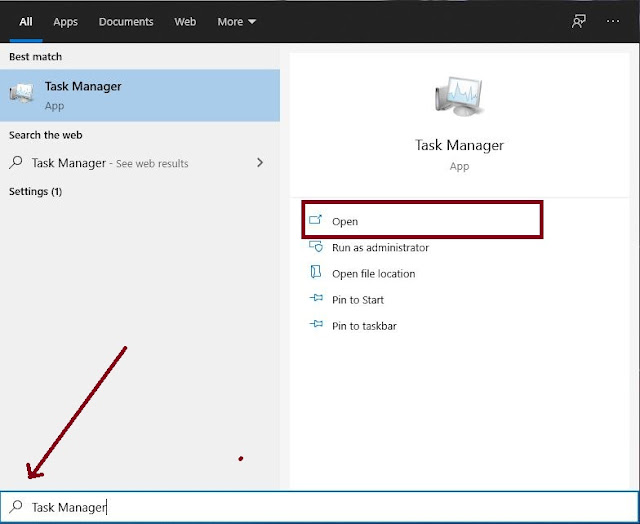Click the Task Manager title in preview pane

[x=459, y=145]
